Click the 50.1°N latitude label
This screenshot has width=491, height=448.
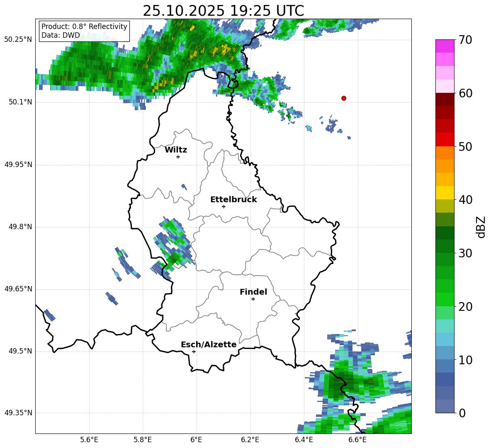[20, 102]
